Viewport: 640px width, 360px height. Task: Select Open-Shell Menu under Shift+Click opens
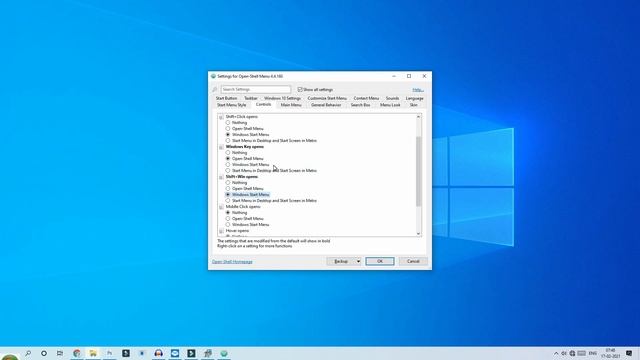click(228, 129)
